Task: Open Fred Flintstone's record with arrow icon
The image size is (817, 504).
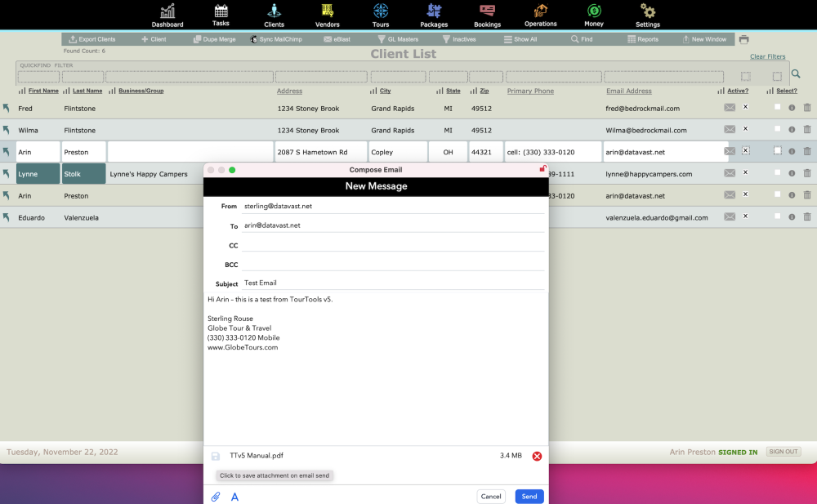Action: 7,108
